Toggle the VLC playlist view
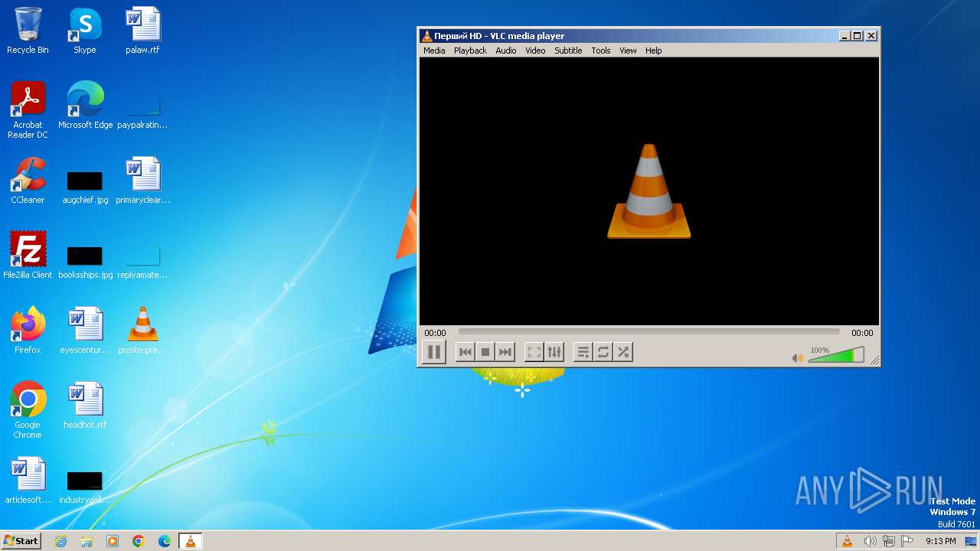Screen dimensions: 980x551 [583, 352]
